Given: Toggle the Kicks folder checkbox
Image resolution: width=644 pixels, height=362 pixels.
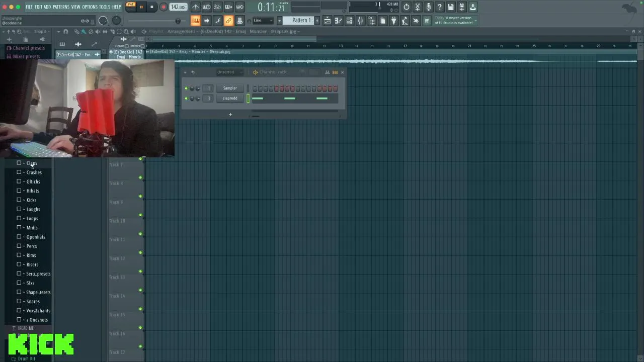Looking at the screenshot, I should [x=19, y=200].
